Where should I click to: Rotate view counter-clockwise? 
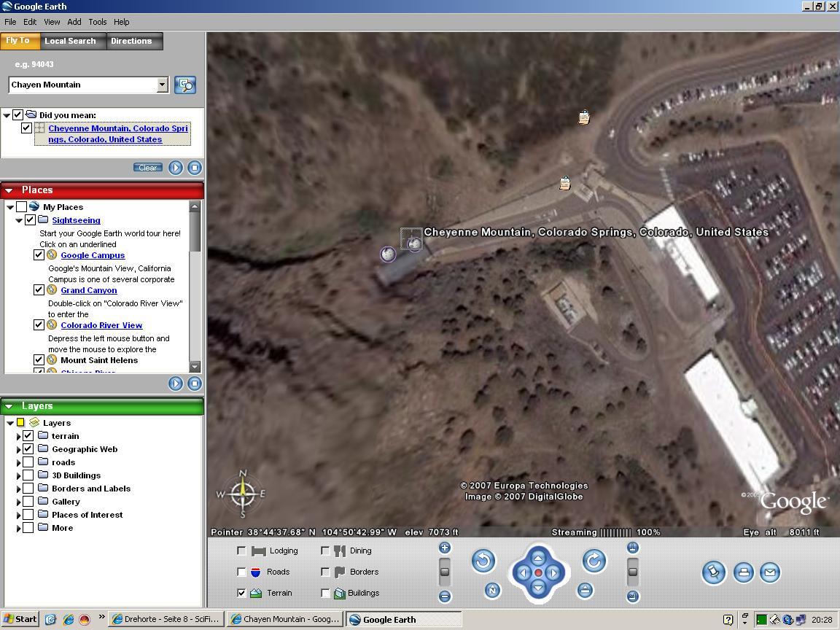click(x=483, y=561)
